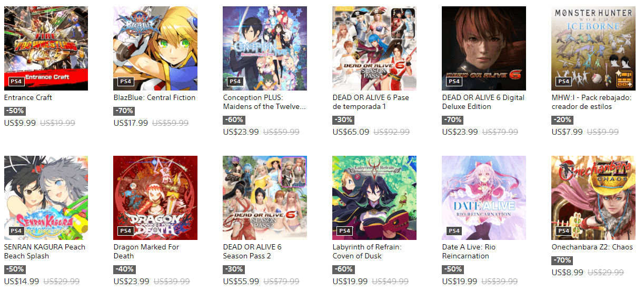Viewport: 644px width, 291px height.
Task: Click the US$23.99 price of Conception PLUS
Action: tap(241, 132)
